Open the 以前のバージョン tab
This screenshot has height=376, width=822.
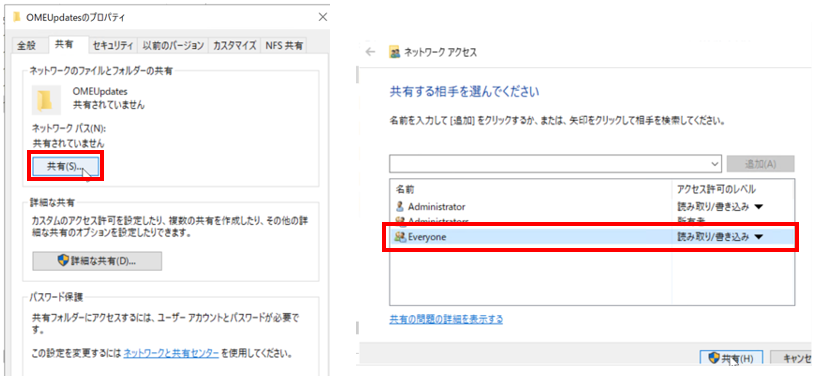click(173, 46)
